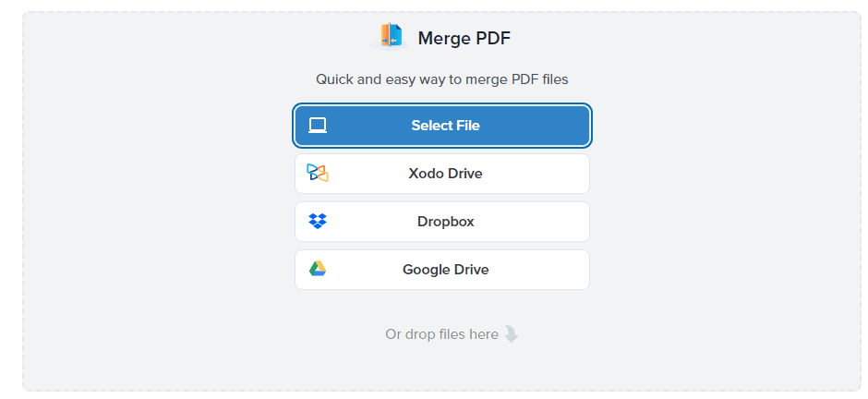Click the Xodo Drive logo icon
868x399 pixels.
click(318, 174)
